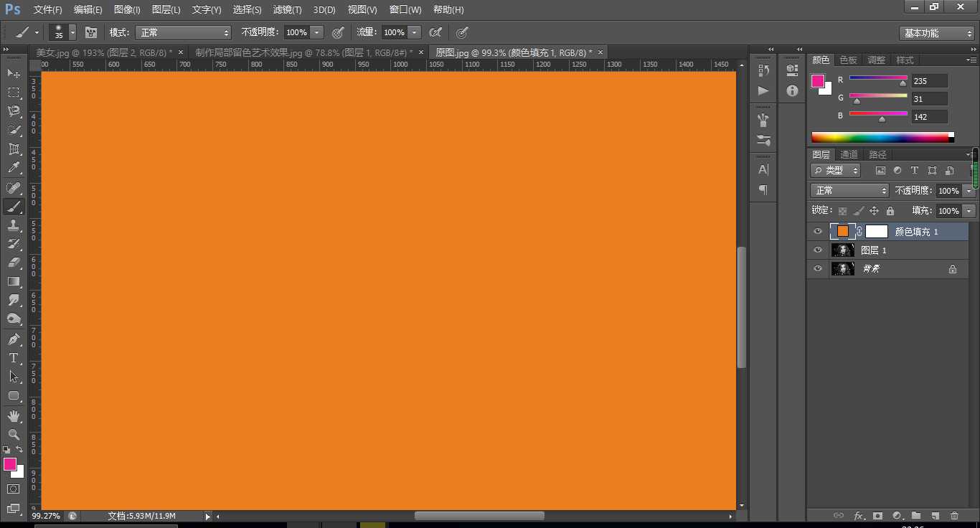Viewport: 980px width, 528px height.
Task: Open the layer 不透明度 dropdown arrow
Action: point(970,191)
